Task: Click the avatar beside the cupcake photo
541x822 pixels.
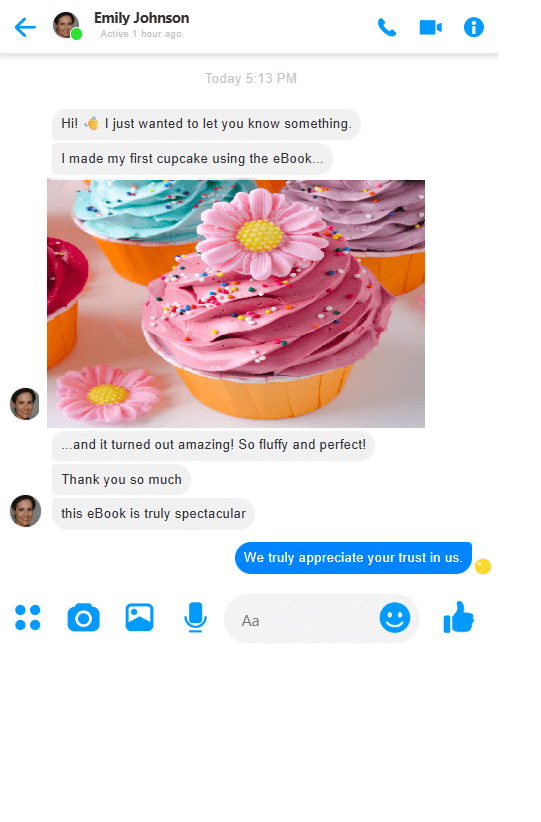Action: pos(25,404)
